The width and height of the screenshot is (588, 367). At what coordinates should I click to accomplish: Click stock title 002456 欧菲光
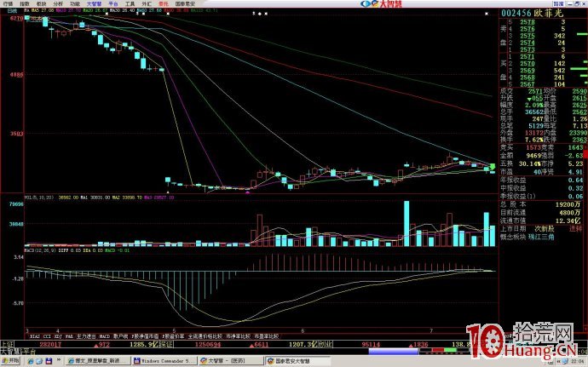(532, 13)
